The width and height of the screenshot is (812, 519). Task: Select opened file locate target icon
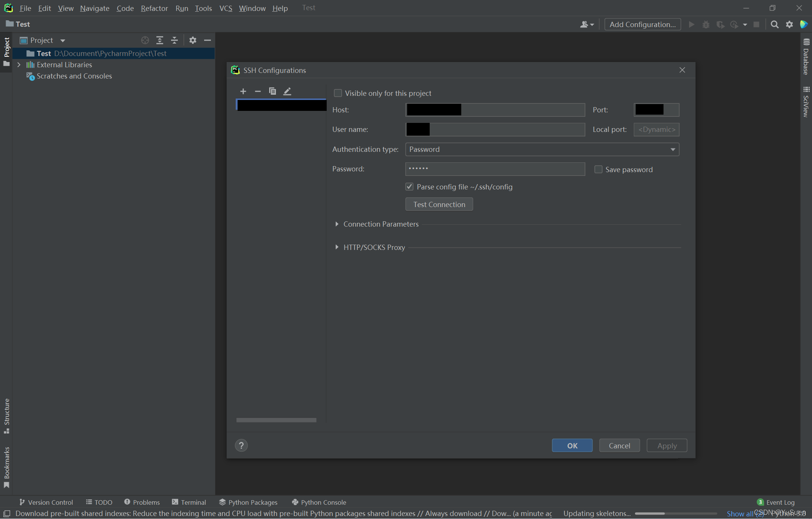[145, 40]
